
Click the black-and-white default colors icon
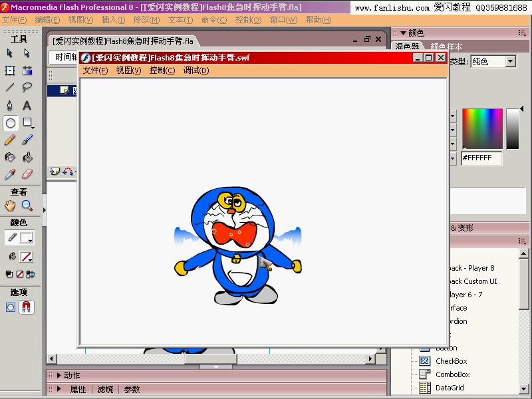point(9,274)
